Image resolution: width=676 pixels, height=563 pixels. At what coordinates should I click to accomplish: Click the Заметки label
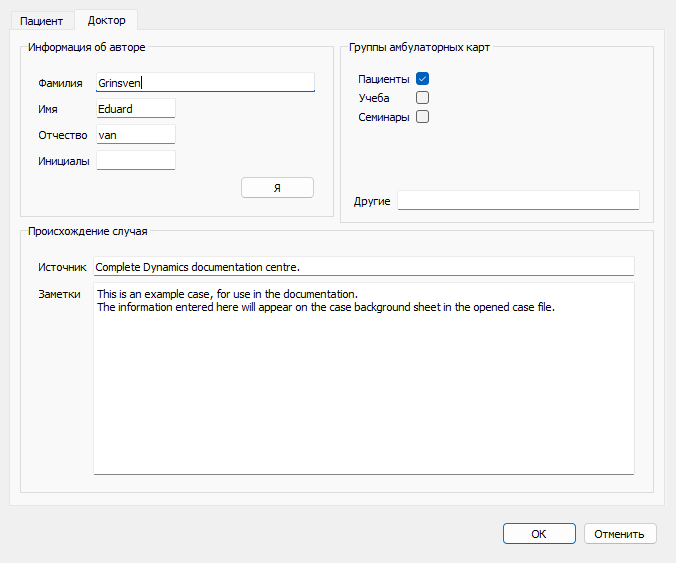click(59, 294)
